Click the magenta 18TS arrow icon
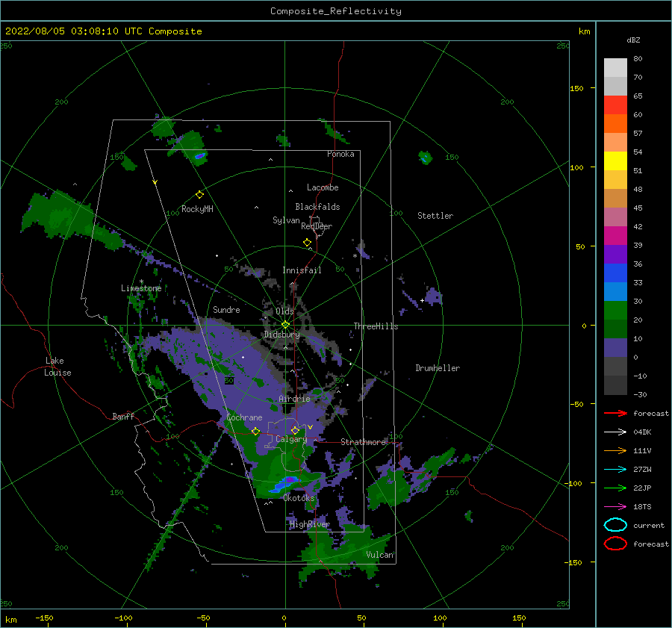672x628 pixels. pyautogui.click(x=615, y=507)
